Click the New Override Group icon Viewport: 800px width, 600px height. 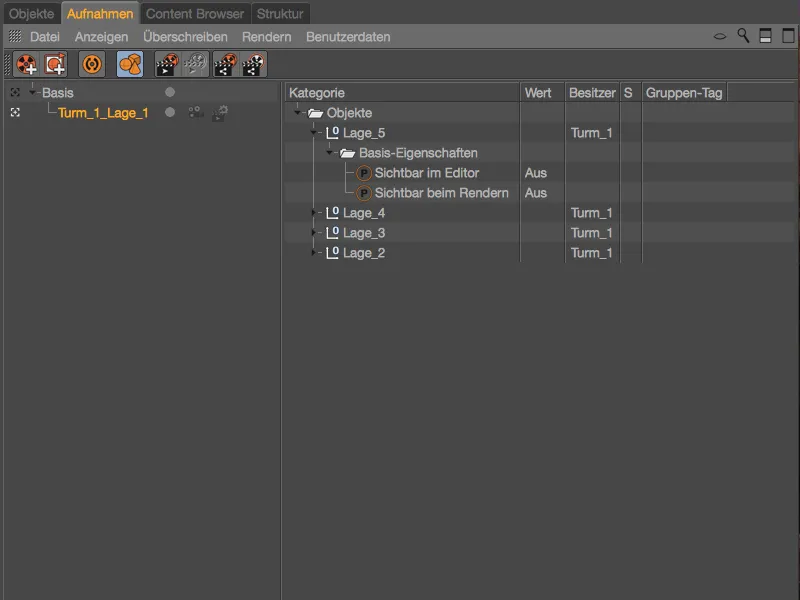55,64
